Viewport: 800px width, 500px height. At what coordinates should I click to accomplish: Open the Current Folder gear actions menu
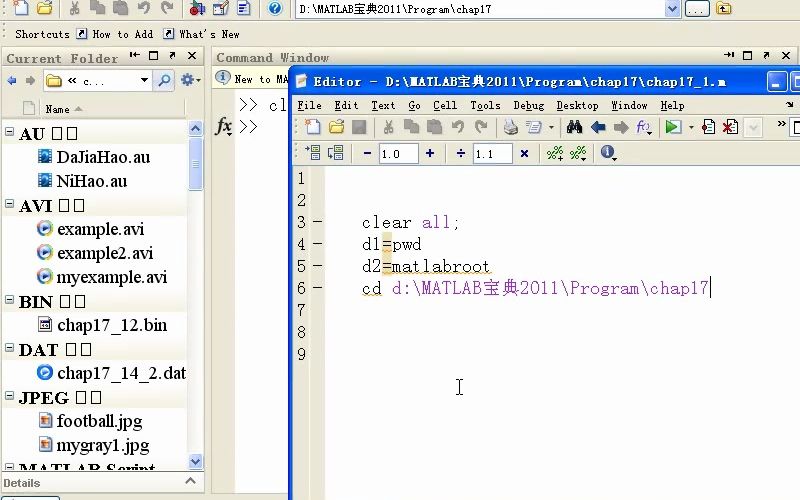coord(190,80)
